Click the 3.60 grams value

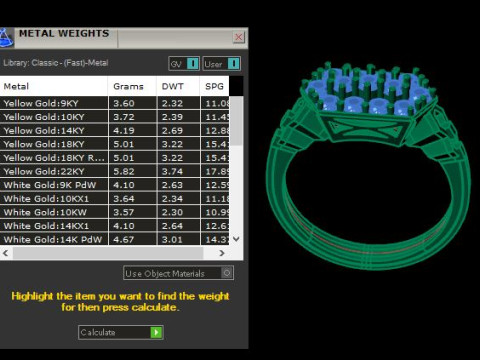pyautogui.click(x=124, y=103)
